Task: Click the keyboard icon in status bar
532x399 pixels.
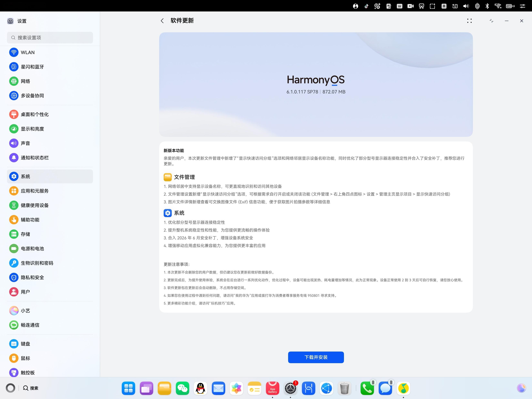Action: pyautogui.click(x=399, y=6)
